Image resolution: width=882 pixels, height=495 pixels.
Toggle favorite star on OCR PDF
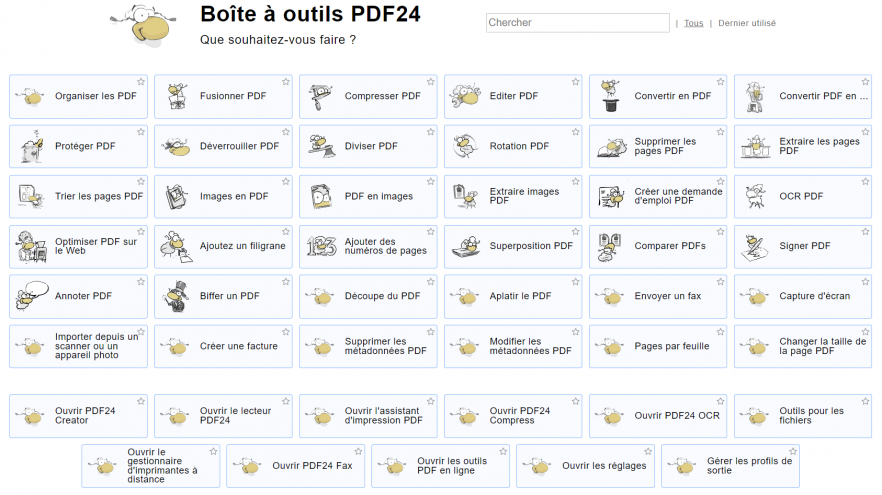866,182
